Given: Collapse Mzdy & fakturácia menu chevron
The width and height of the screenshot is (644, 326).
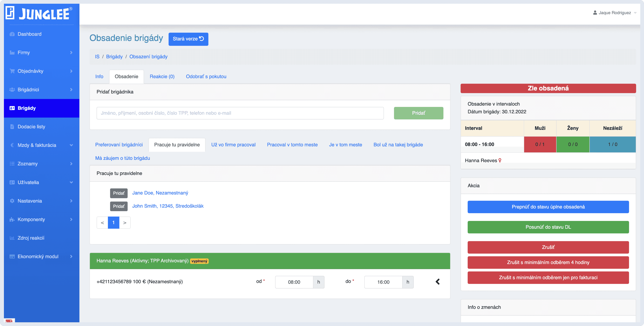Looking at the screenshot, I should (71, 145).
